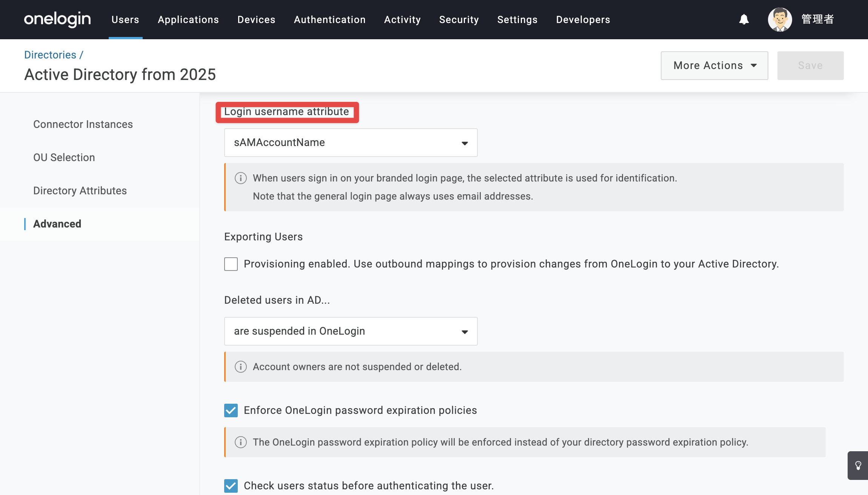The height and width of the screenshot is (495, 868).
Task: Click the Active Directory from 2025 title
Action: coord(120,75)
